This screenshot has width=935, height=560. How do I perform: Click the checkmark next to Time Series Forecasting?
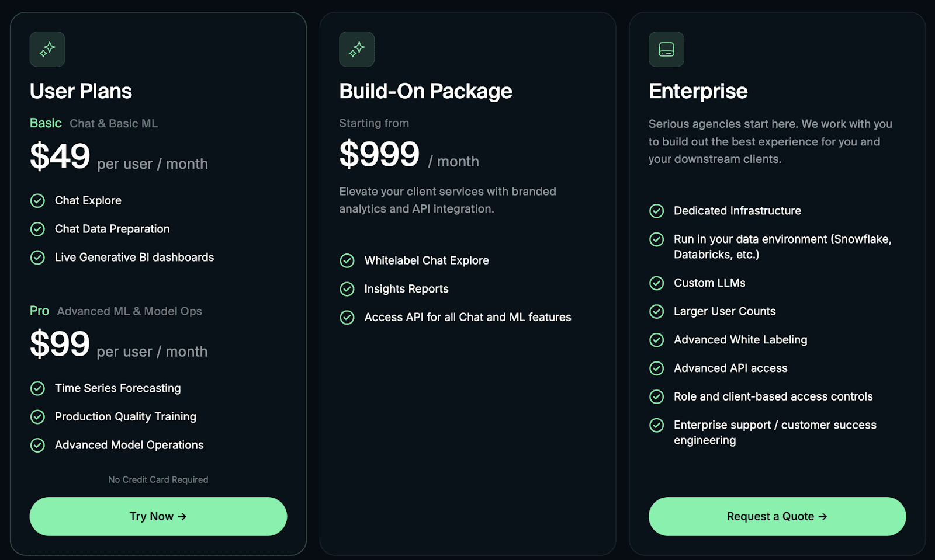click(37, 388)
